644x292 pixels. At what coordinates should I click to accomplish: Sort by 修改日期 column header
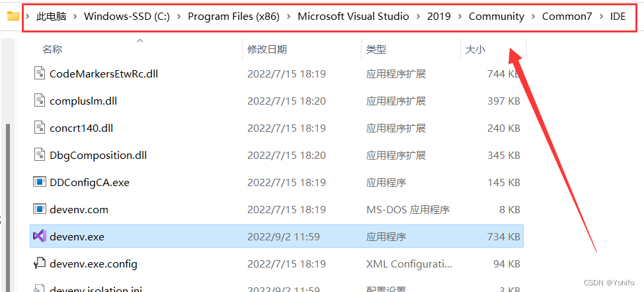point(267,50)
